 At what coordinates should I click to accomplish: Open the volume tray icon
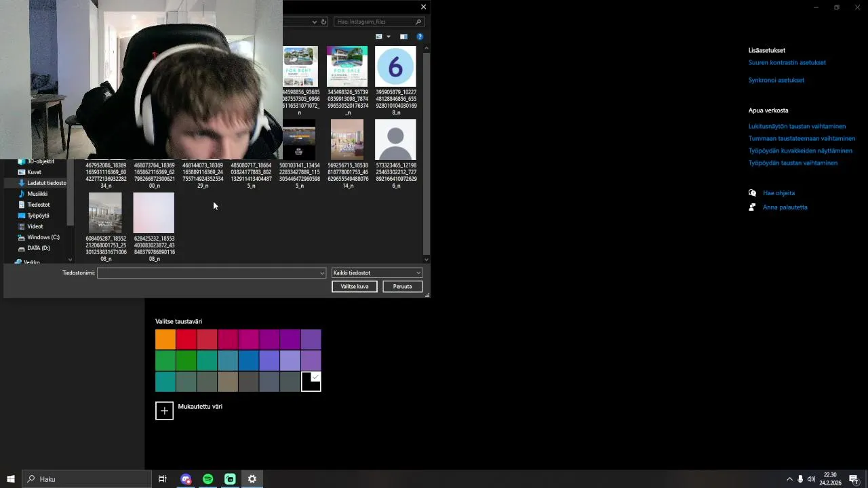(x=811, y=479)
